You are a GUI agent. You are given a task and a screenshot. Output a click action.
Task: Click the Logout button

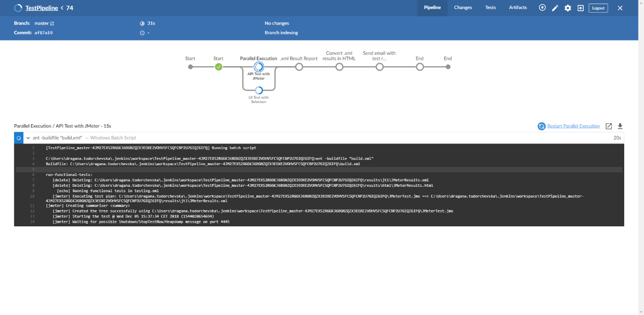click(x=598, y=8)
